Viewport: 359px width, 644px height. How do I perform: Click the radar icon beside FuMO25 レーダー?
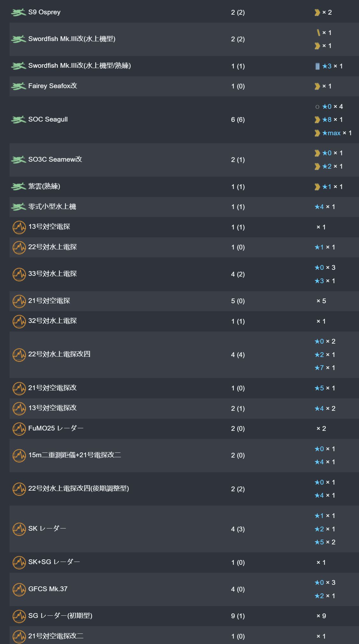pyautogui.click(x=19, y=429)
